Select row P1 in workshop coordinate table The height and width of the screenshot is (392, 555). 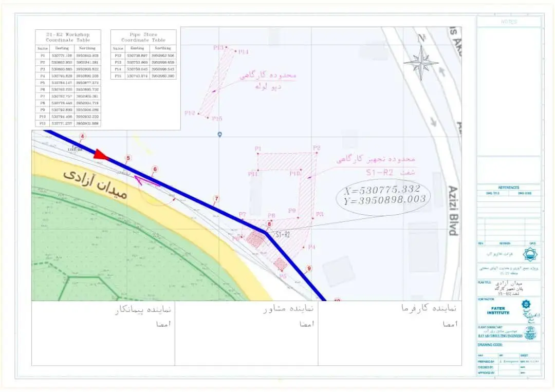click(x=68, y=55)
